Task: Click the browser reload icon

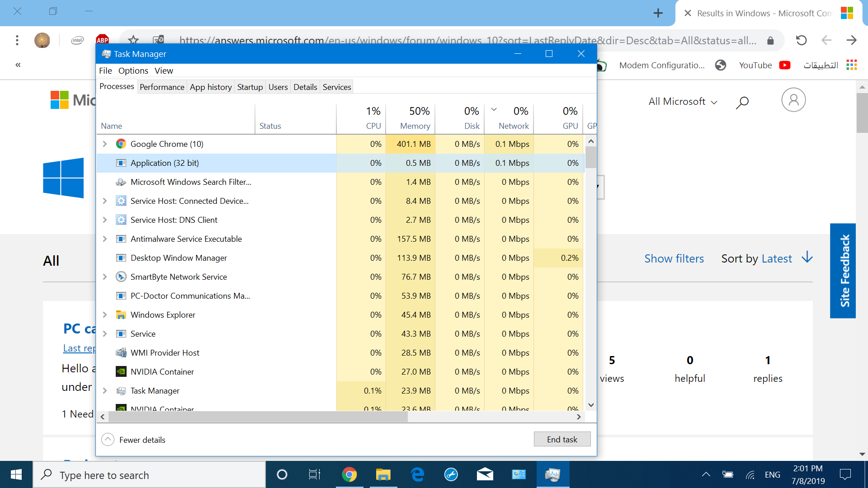Action: click(x=801, y=40)
